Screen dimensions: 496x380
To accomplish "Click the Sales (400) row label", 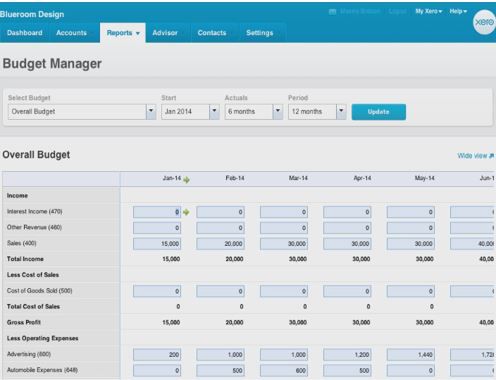I will click(x=22, y=243).
